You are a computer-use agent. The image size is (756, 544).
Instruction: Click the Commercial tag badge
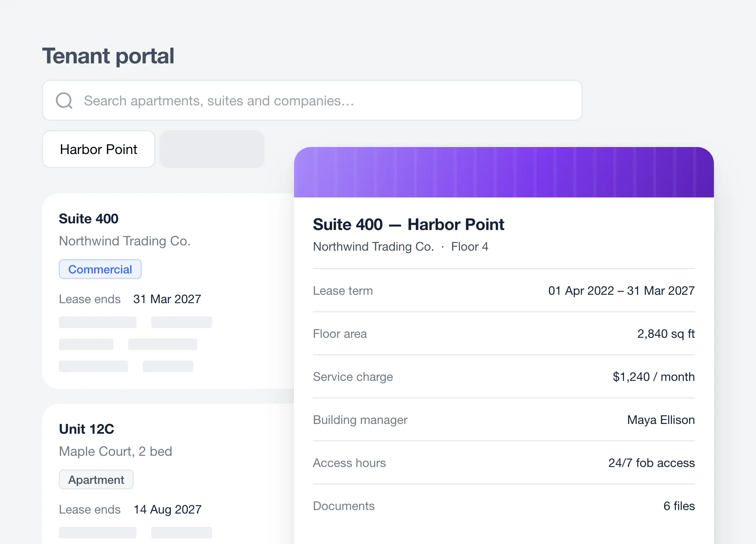[x=100, y=269]
